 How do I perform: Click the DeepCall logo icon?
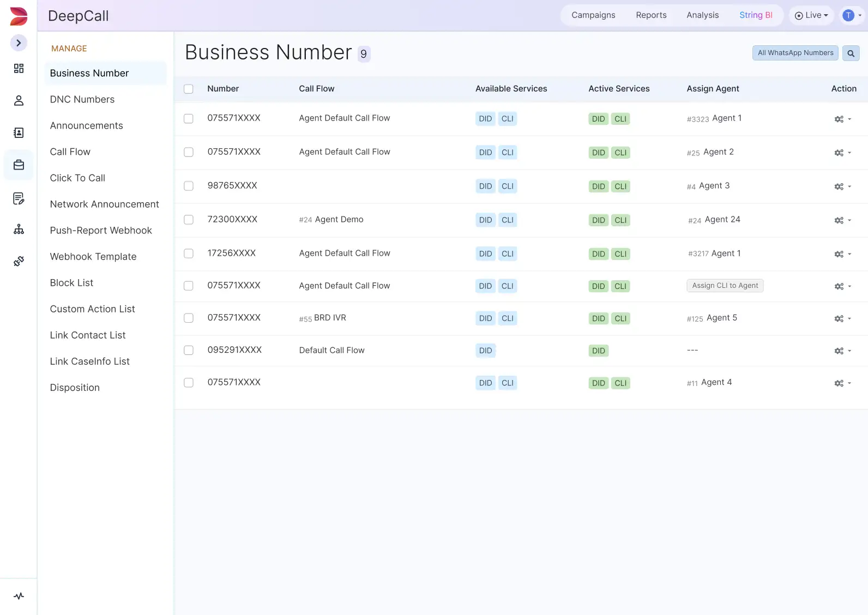click(19, 16)
